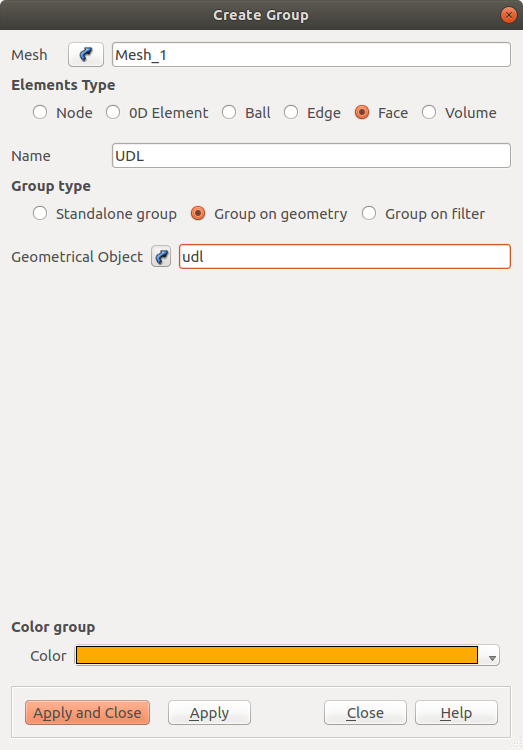Click the Mesh selection arrow icon
Image resolution: width=523 pixels, height=750 pixels.
pos(86,55)
